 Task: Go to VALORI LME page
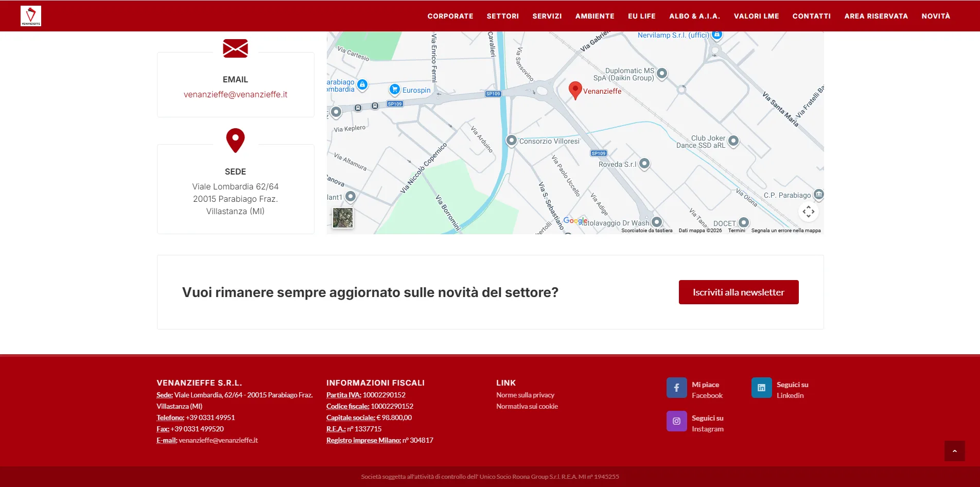click(x=757, y=16)
